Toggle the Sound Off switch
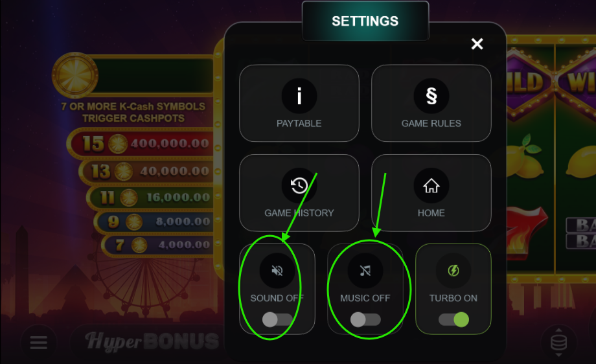 click(x=277, y=319)
